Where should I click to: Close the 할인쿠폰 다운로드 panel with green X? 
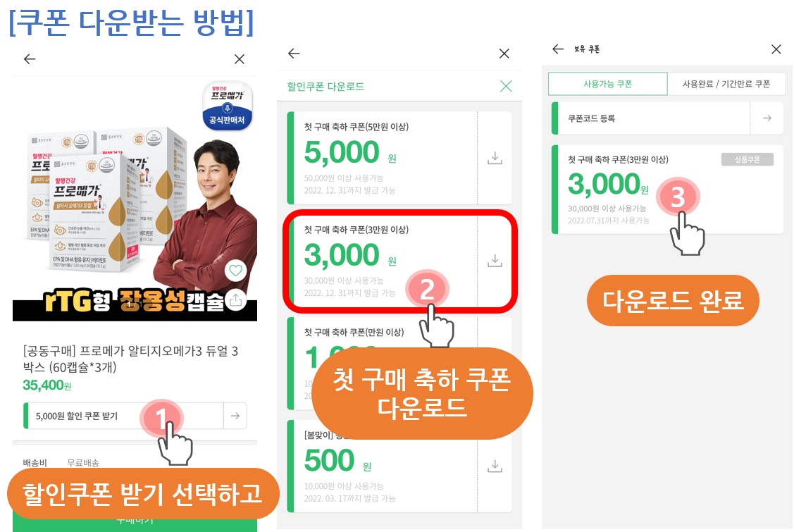tap(506, 86)
